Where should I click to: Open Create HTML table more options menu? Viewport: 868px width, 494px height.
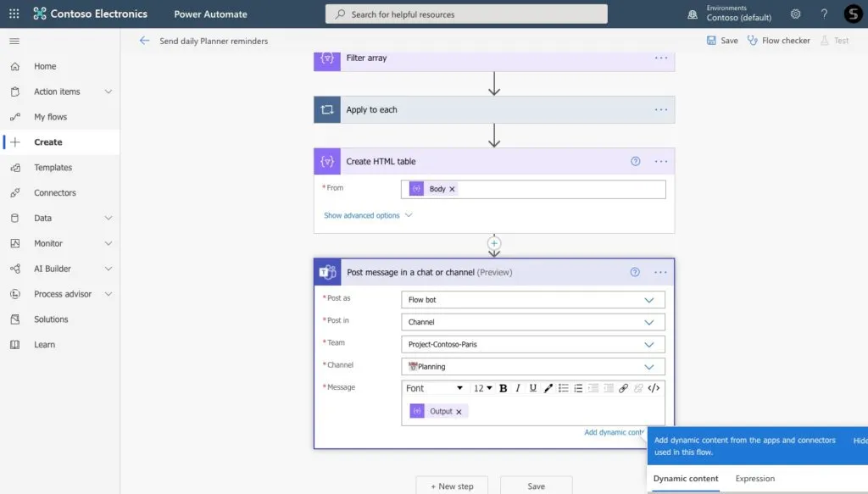[661, 162]
